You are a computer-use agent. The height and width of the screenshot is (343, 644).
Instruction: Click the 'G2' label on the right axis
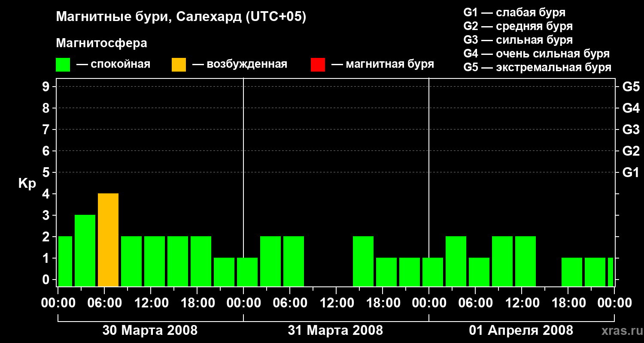tap(631, 151)
